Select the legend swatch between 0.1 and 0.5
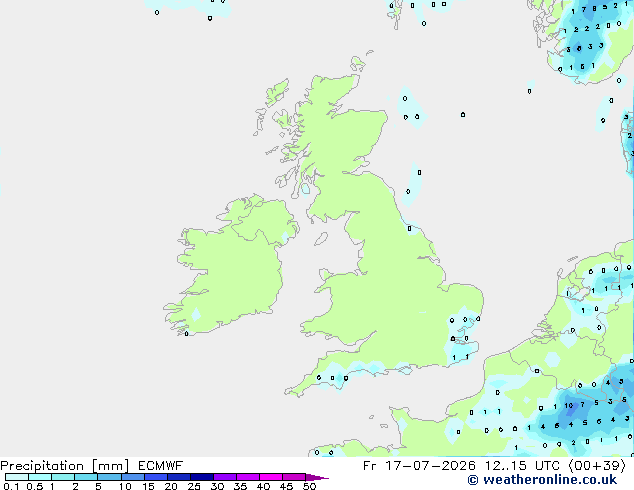Viewport: 634px width, 490px height. click(x=17, y=477)
